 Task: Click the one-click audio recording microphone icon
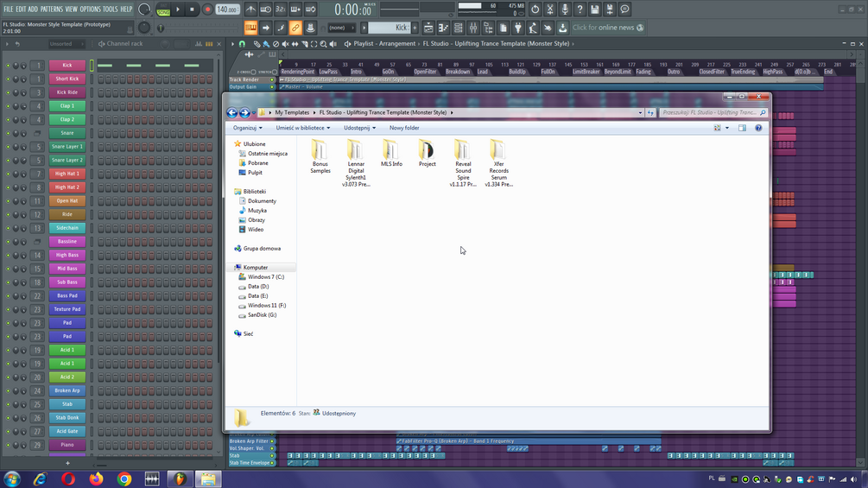click(565, 10)
